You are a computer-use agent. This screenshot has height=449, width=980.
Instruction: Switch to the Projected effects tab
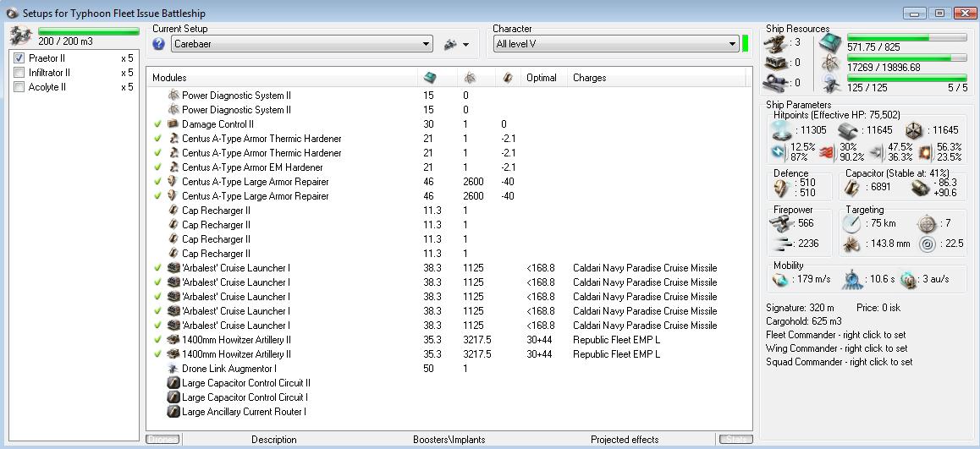[625, 440]
